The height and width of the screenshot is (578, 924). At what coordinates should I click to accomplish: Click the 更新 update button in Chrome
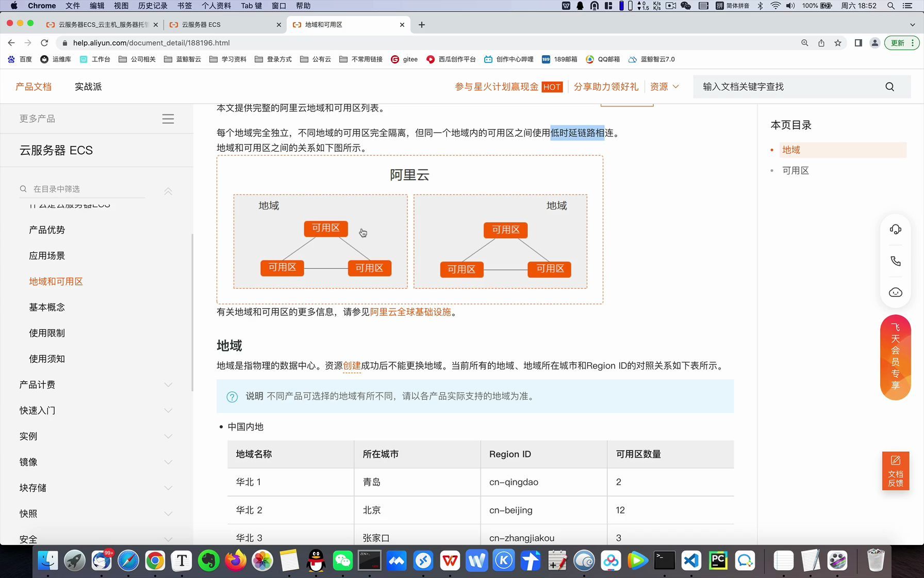tap(901, 43)
